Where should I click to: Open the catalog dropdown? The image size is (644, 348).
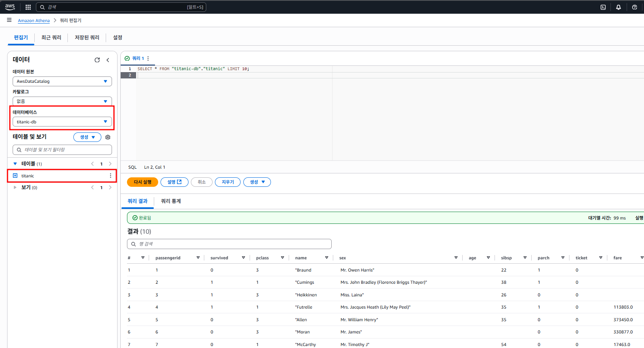(x=62, y=101)
